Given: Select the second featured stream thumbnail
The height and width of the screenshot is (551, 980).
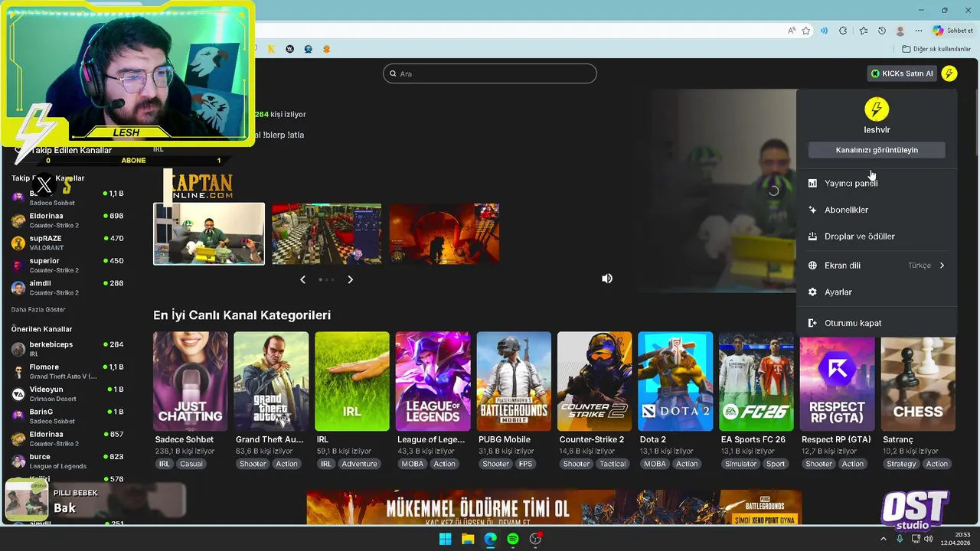Looking at the screenshot, I should tap(326, 233).
